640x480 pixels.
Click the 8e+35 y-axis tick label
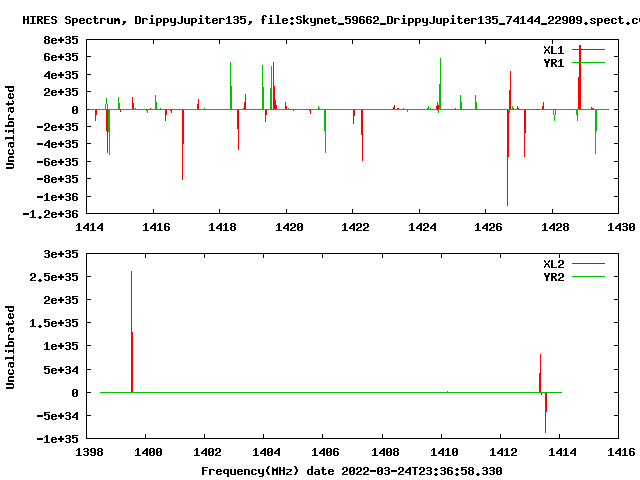point(61,40)
